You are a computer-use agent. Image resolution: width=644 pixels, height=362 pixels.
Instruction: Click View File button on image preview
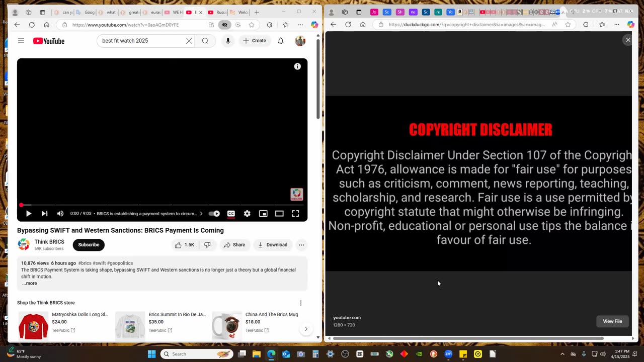tap(612, 321)
